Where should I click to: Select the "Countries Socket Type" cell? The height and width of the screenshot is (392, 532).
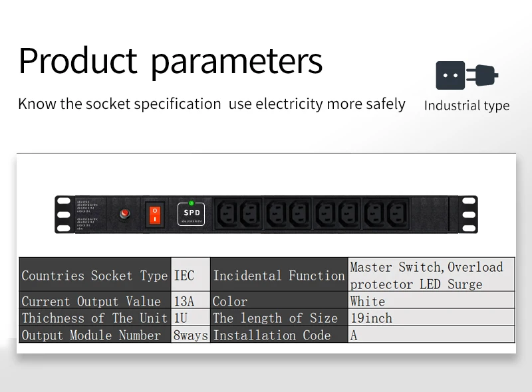[95, 275]
